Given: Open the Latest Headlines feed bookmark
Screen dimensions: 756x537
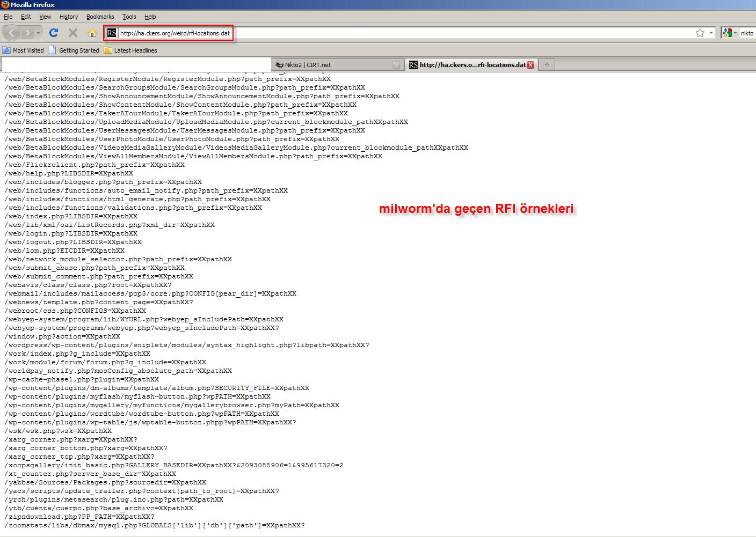Looking at the screenshot, I should (x=130, y=50).
